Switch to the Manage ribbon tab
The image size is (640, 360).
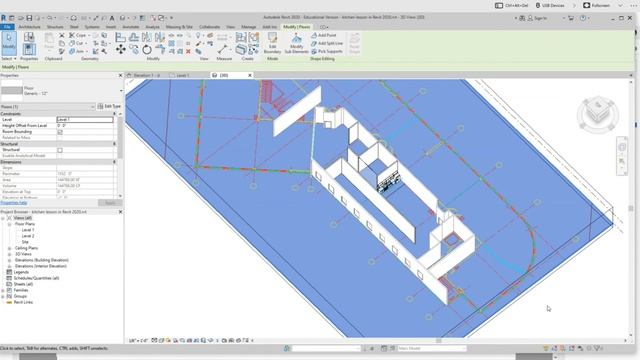[248, 27]
